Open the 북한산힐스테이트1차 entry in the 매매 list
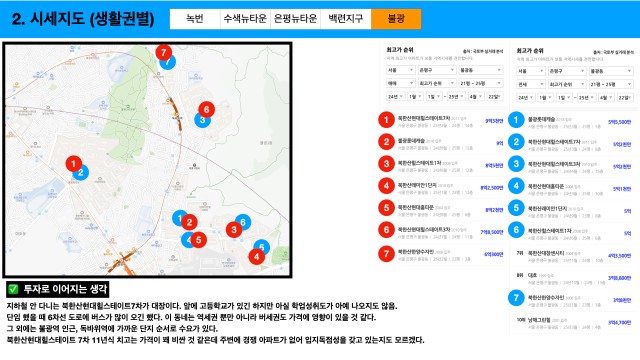Screen dimensions: 640x360 pyautogui.click(x=442, y=165)
